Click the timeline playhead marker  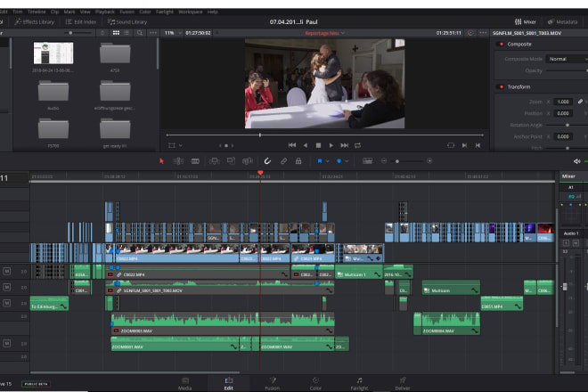pos(260,173)
